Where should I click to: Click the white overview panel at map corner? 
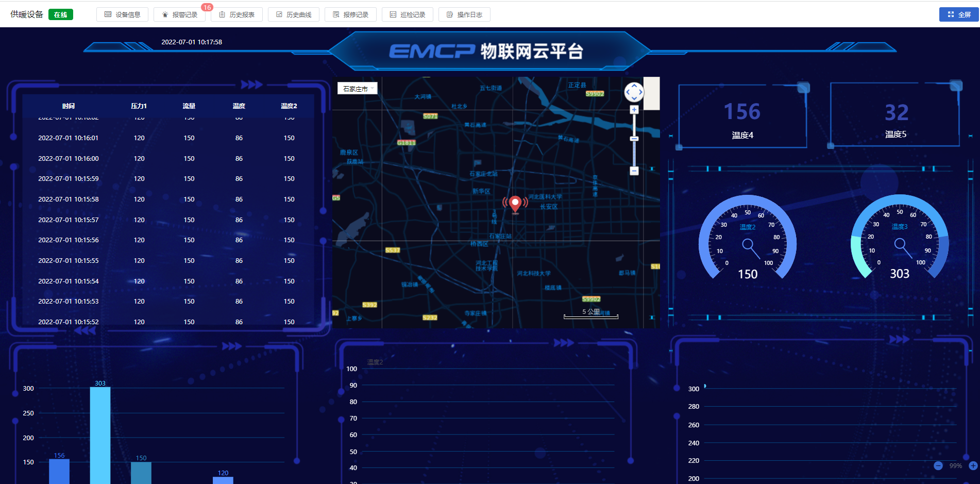(651, 93)
